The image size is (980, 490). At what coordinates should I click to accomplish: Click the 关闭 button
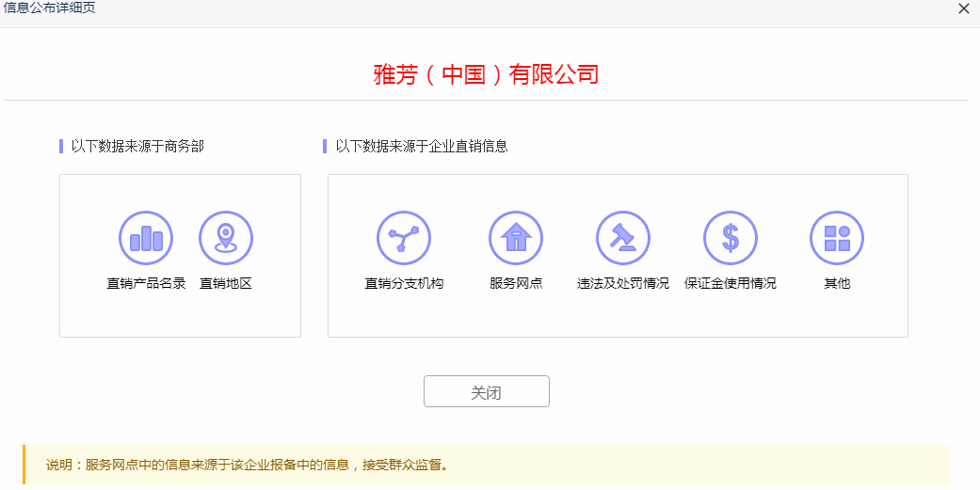[x=487, y=391]
